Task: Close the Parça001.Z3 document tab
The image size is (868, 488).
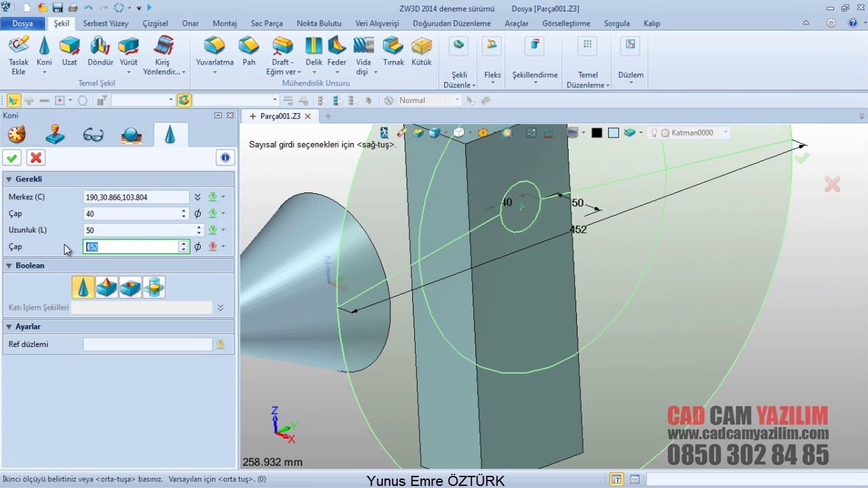Action: click(307, 116)
